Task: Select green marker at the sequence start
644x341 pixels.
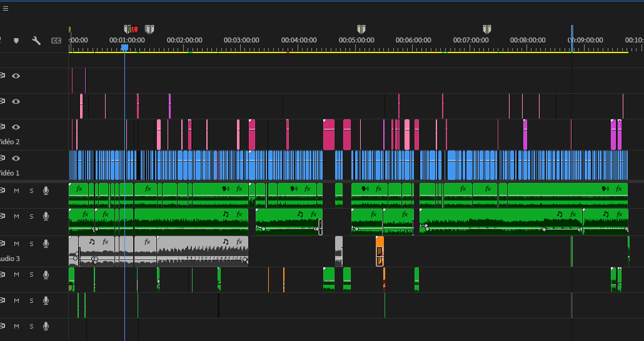Action: (x=70, y=29)
